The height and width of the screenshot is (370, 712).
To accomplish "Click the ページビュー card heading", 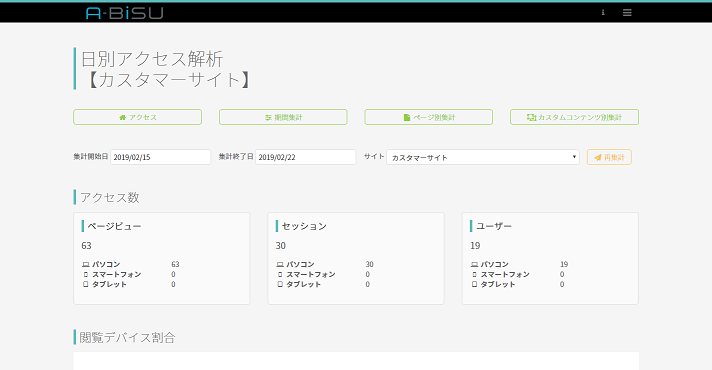I will [x=114, y=226].
